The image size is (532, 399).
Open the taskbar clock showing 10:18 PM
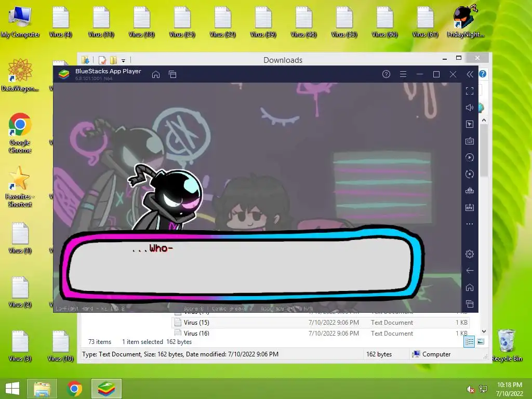(510, 389)
